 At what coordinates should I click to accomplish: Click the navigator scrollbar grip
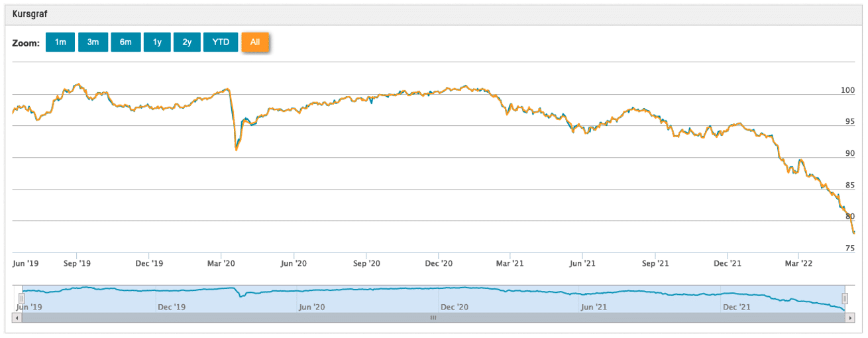433,318
